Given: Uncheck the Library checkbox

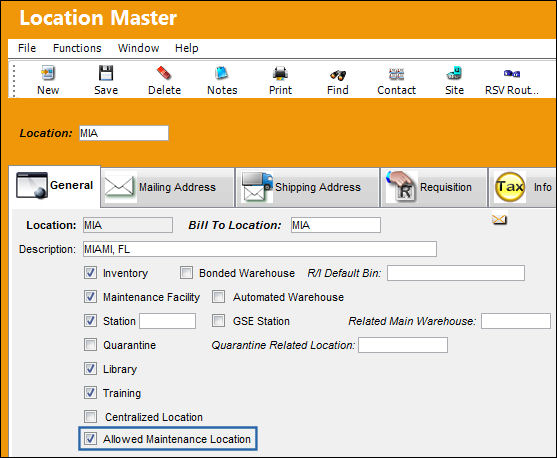Looking at the screenshot, I should tap(90, 369).
